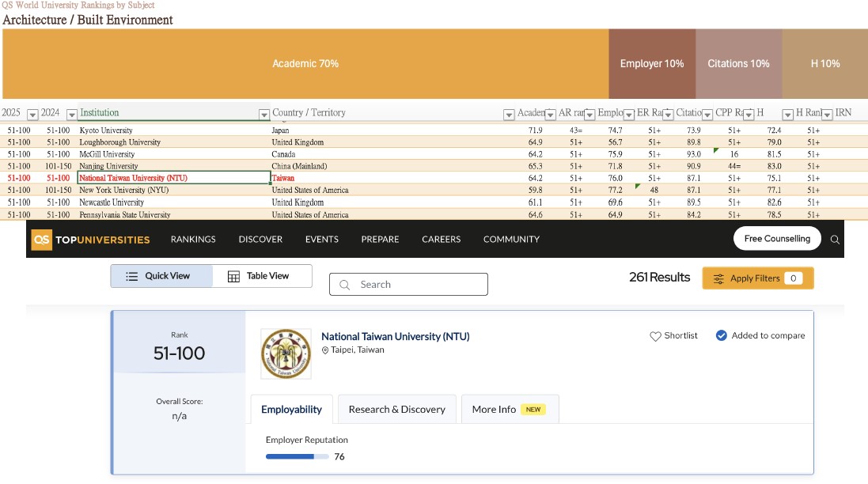
Task: Click the magnifier icon inside Search field
Action: (x=344, y=285)
